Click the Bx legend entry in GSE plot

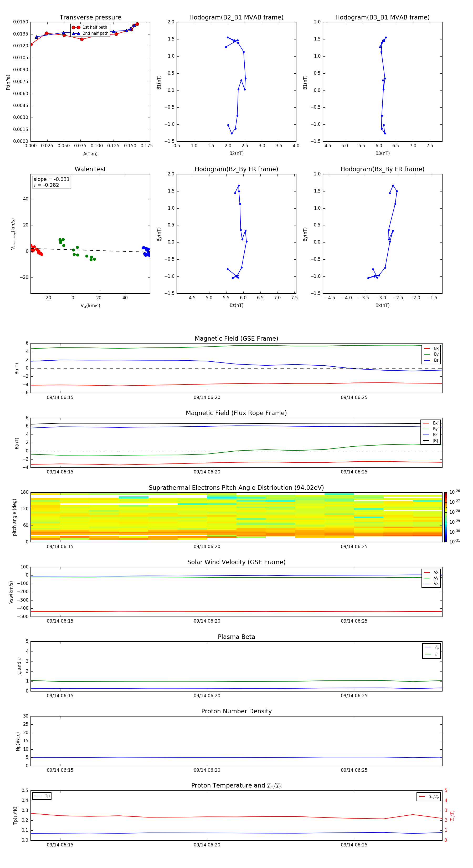(x=431, y=349)
